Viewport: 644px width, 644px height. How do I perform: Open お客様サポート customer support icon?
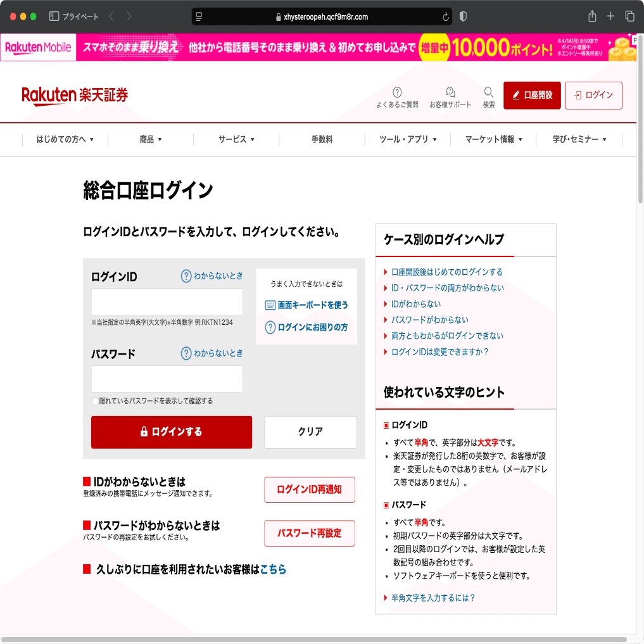(x=449, y=91)
